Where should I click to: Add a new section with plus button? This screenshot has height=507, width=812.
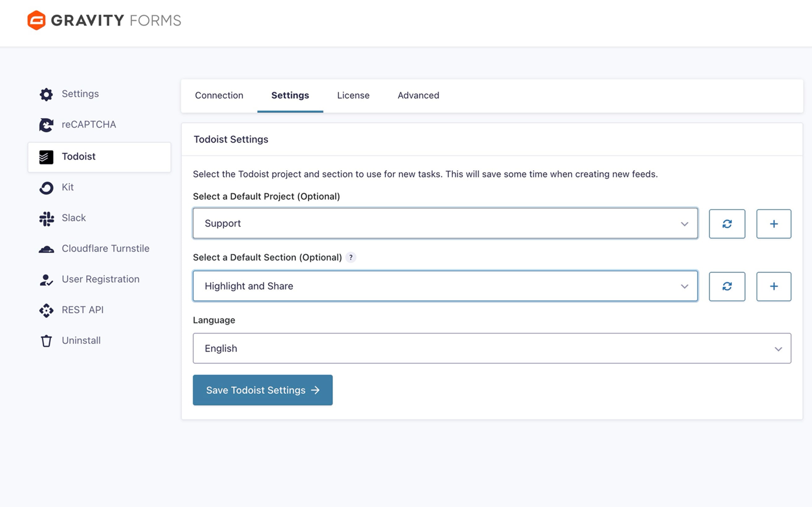(773, 286)
